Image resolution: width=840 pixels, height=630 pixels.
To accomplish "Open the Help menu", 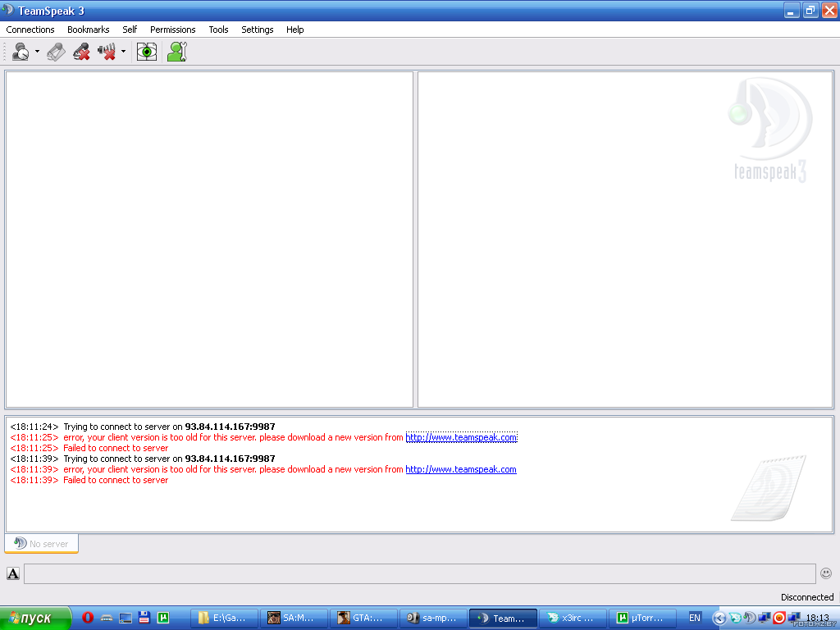I will (x=294, y=30).
